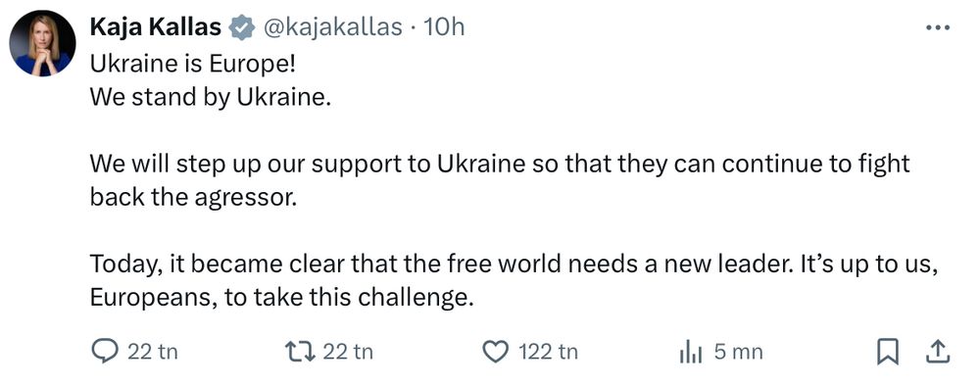Like the tweet with the heart icon
The image size is (980, 385).
tap(496, 352)
